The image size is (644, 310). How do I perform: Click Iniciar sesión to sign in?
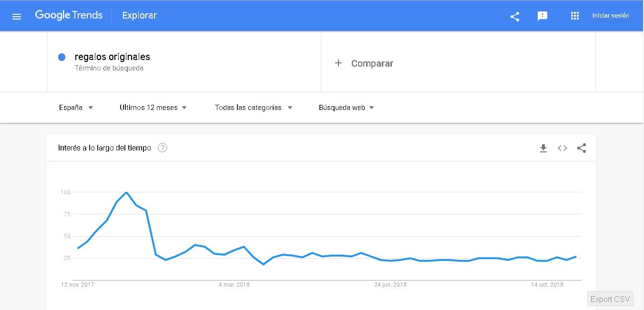pyautogui.click(x=611, y=16)
